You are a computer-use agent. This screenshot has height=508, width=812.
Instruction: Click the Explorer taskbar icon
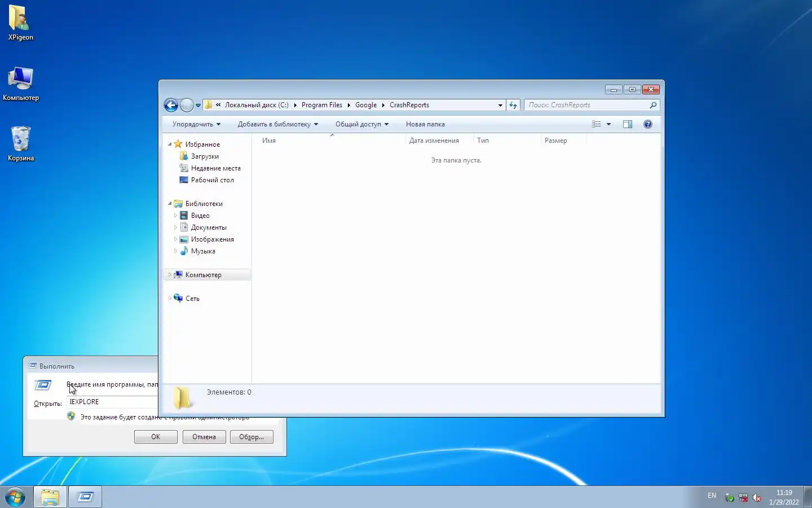pos(50,497)
